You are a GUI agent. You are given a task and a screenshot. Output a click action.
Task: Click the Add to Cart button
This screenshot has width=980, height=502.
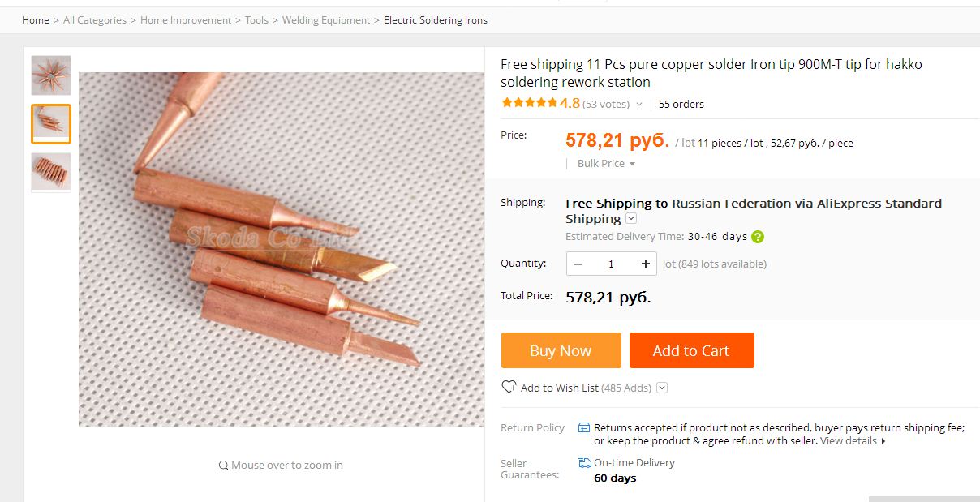click(691, 350)
